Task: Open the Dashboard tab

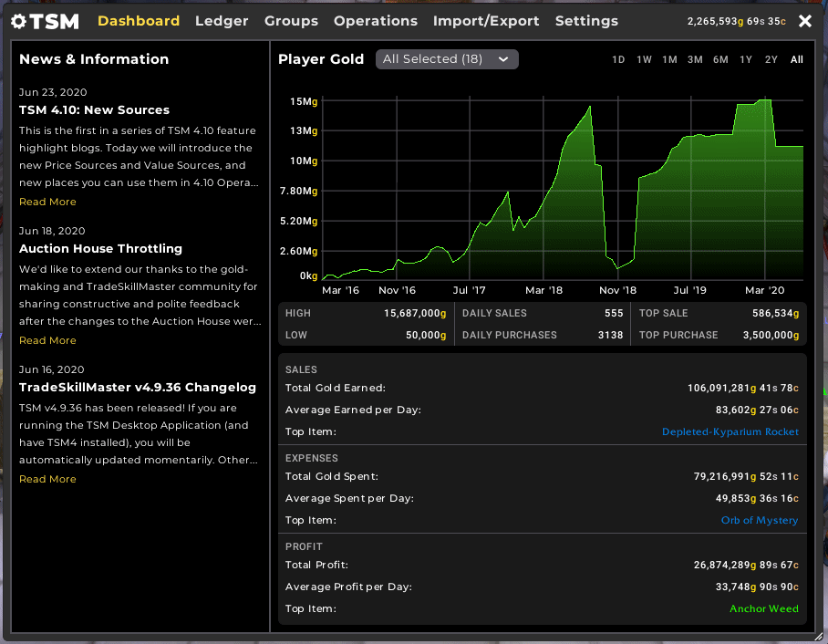Action: [139, 21]
